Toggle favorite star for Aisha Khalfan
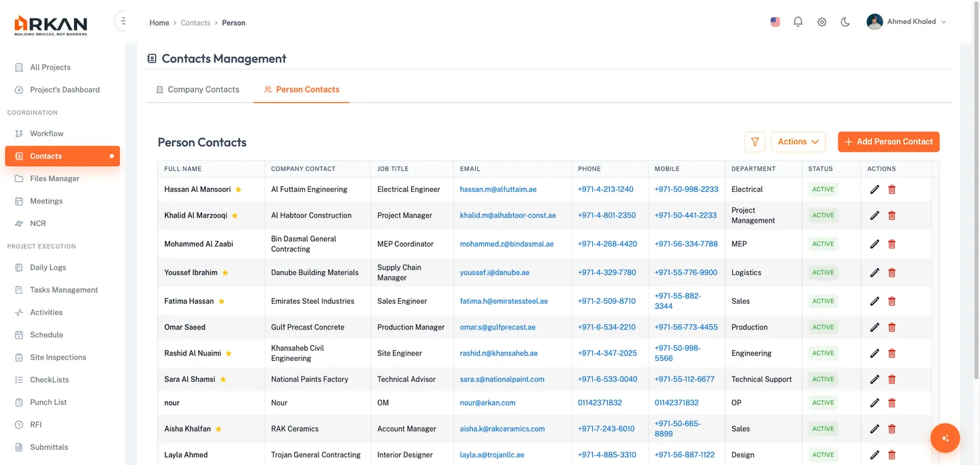980x465 pixels. (218, 428)
